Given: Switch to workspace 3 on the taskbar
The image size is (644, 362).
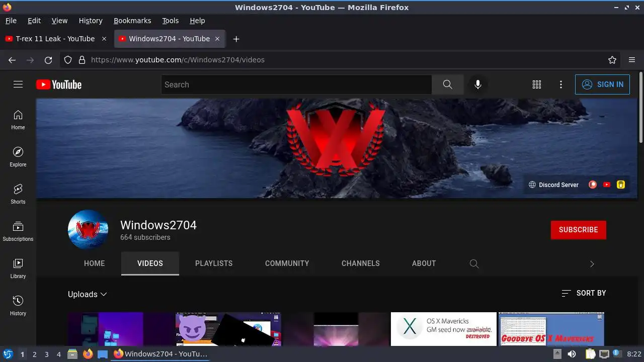Looking at the screenshot, I should (46, 354).
